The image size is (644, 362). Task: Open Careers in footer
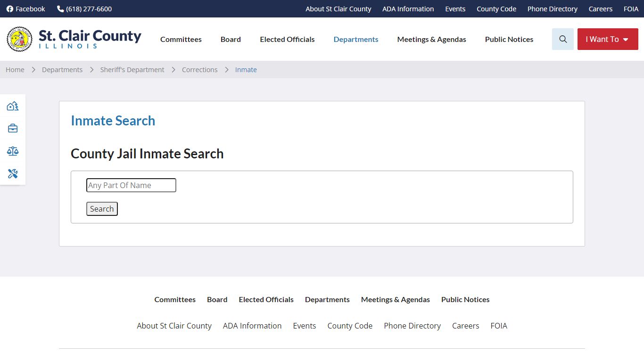point(466,326)
